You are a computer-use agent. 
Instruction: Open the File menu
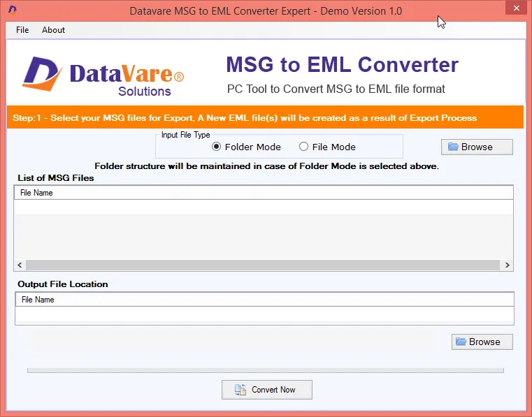22,30
